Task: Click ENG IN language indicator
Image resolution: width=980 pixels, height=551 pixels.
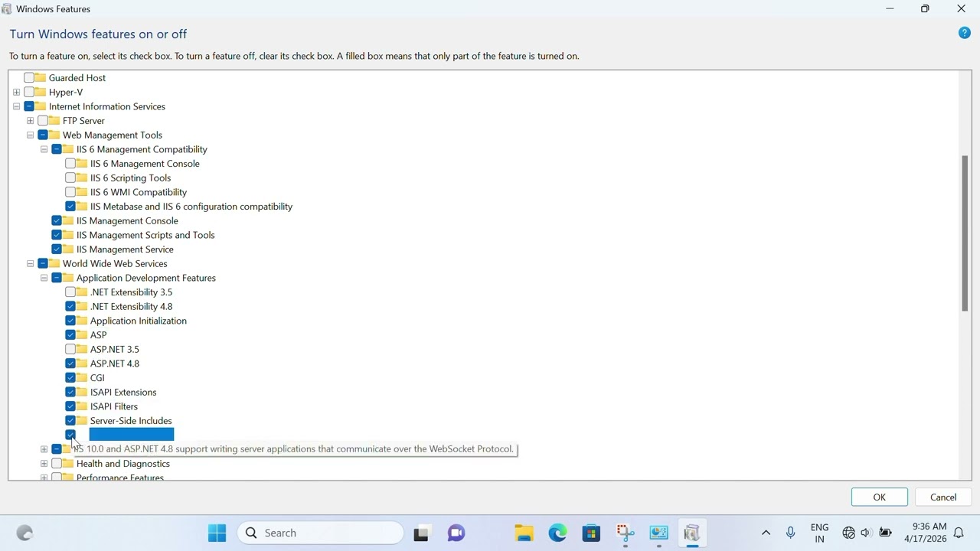Action: [x=819, y=533]
